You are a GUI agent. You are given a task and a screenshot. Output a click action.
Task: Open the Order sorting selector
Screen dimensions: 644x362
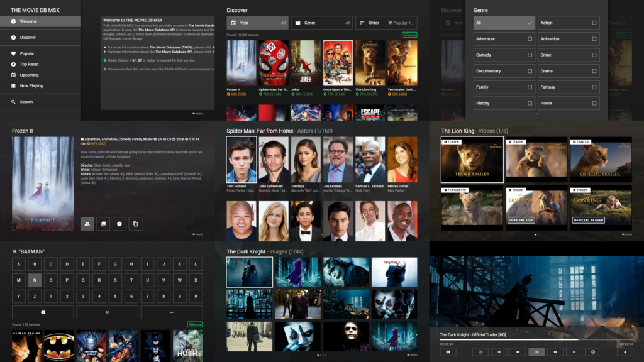coord(386,23)
